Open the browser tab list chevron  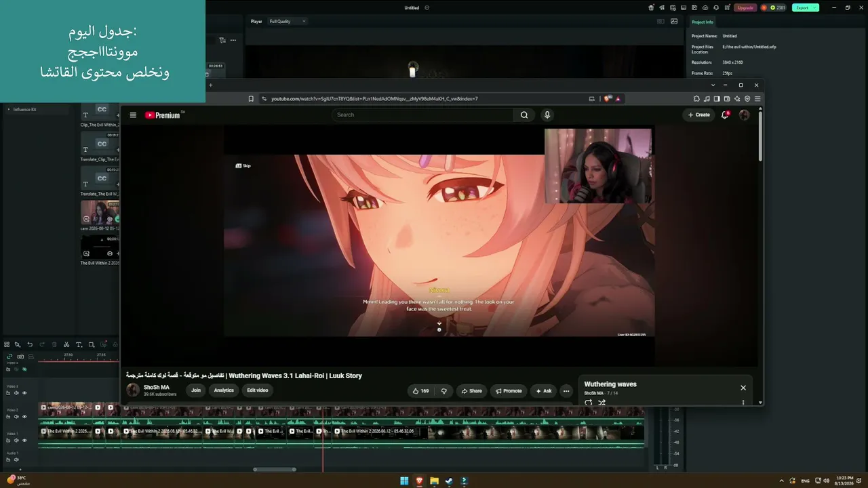coord(713,85)
